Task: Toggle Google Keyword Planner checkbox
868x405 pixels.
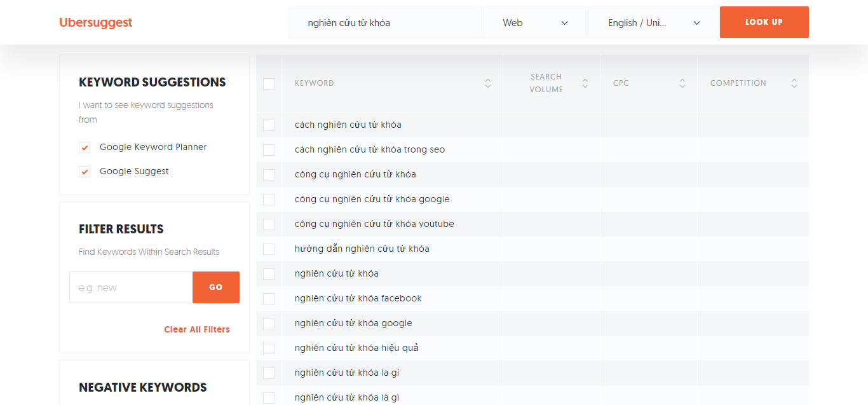Action: (x=85, y=148)
